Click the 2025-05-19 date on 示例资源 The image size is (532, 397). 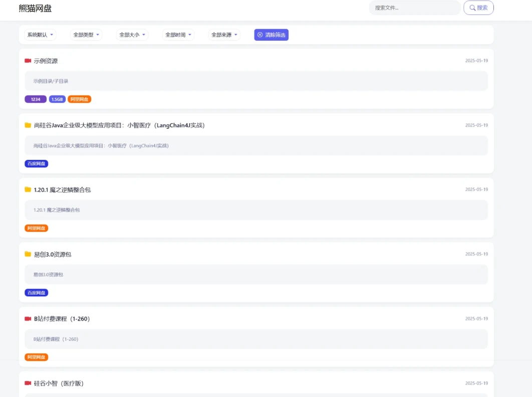(x=476, y=61)
